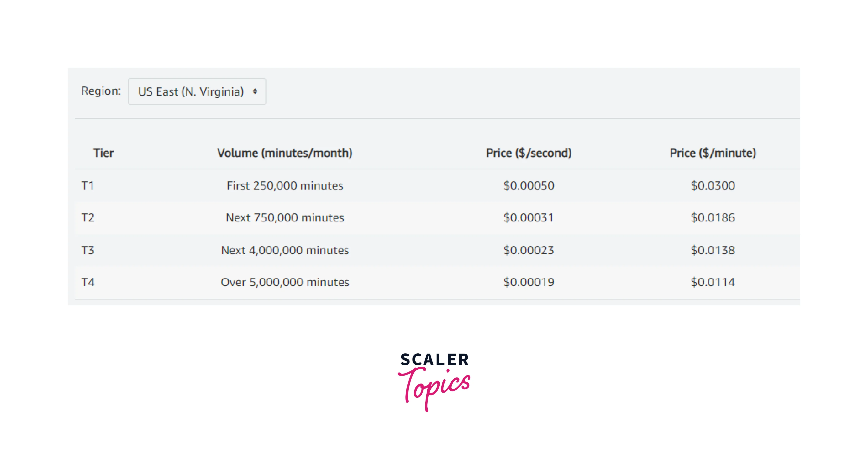Click the Region label text
Image resolution: width=868 pixels, height=461 pixels.
(101, 91)
